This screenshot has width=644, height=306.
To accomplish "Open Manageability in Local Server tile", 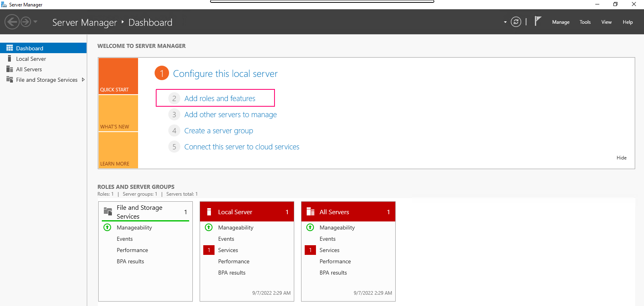I will click(236, 227).
